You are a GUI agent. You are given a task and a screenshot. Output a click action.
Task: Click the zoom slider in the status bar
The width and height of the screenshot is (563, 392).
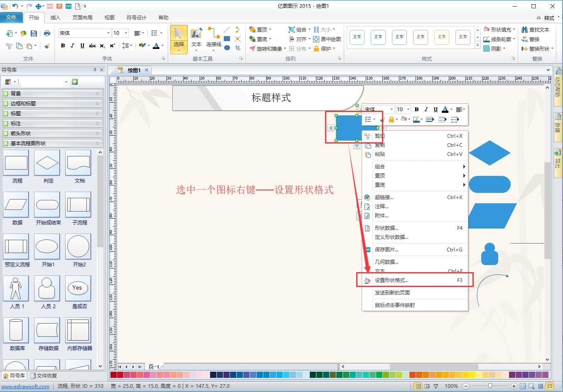(490, 386)
